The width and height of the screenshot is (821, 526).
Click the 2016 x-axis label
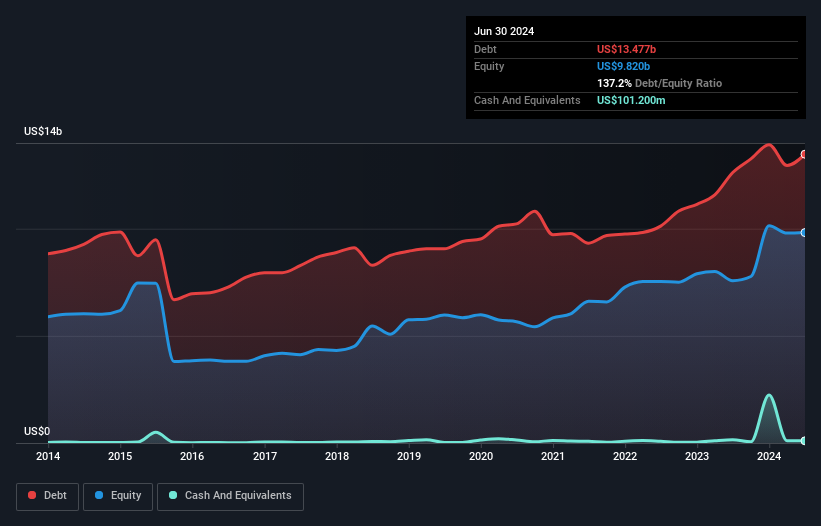[x=192, y=456]
